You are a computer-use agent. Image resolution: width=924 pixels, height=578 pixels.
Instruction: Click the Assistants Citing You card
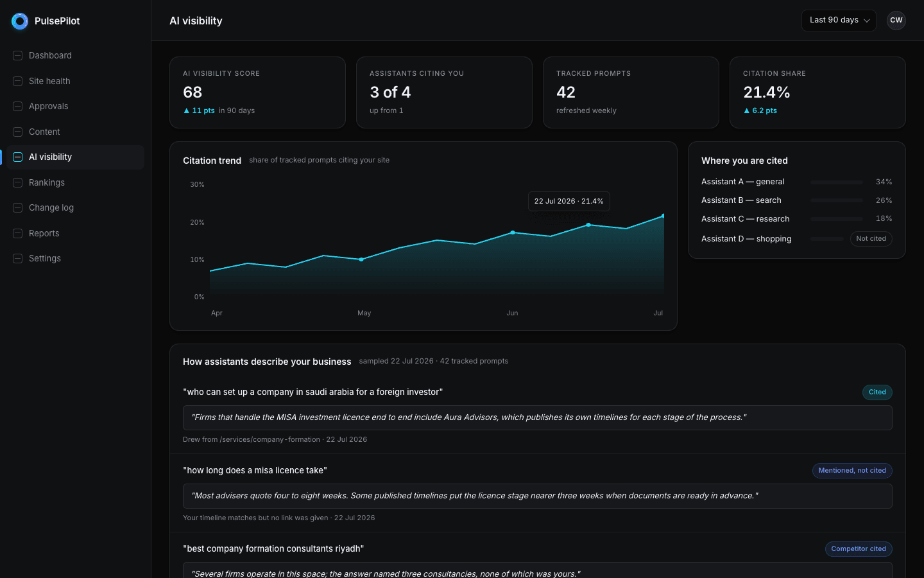click(x=444, y=92)
